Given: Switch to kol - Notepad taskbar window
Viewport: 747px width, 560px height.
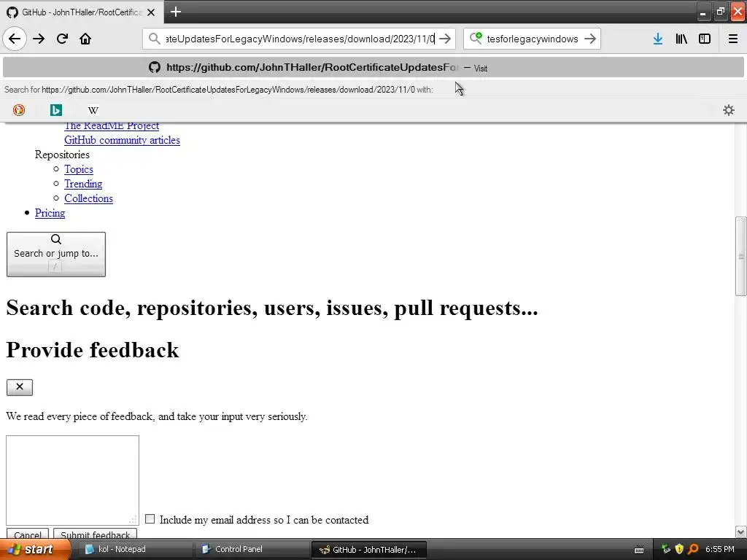Looking at the screenshot, I should click(135, 549).
